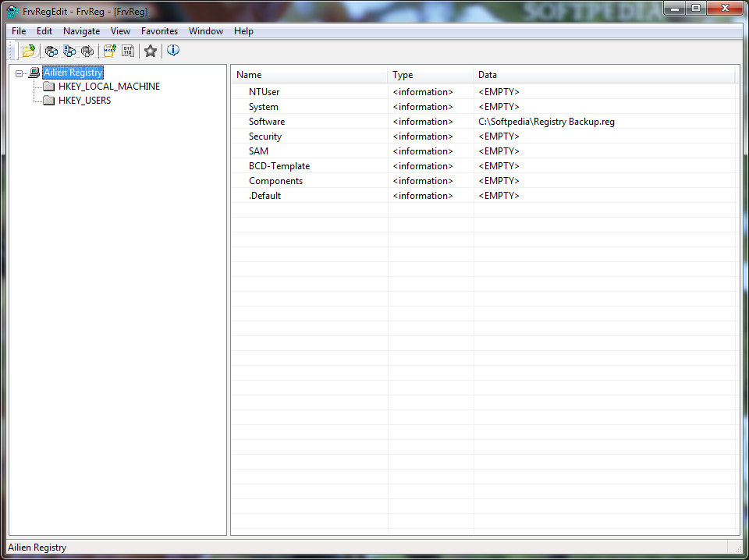The height and width of the screenshot is (560, 749).
Task: Sort by the Name column header
Action: pyautogui.click(x=310, y=75)
